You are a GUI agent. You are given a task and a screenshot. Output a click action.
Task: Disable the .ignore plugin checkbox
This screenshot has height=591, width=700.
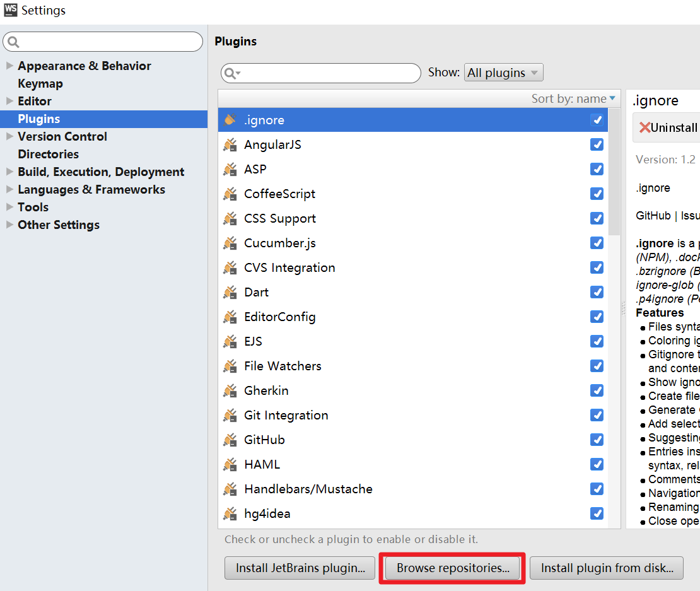click(597, 120)
